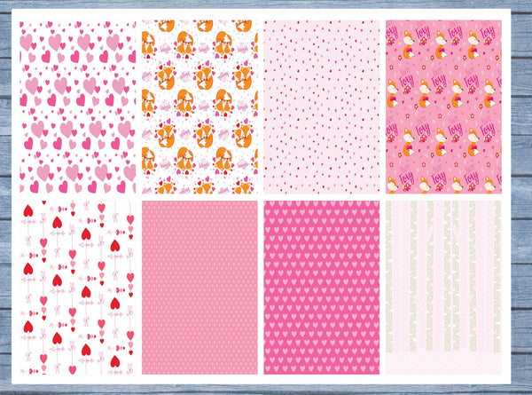Image resolution: width=532 pixels, height=395 pixels.
Task: Select the red hearts and arrows paper
Action: (x=78, y=288)
